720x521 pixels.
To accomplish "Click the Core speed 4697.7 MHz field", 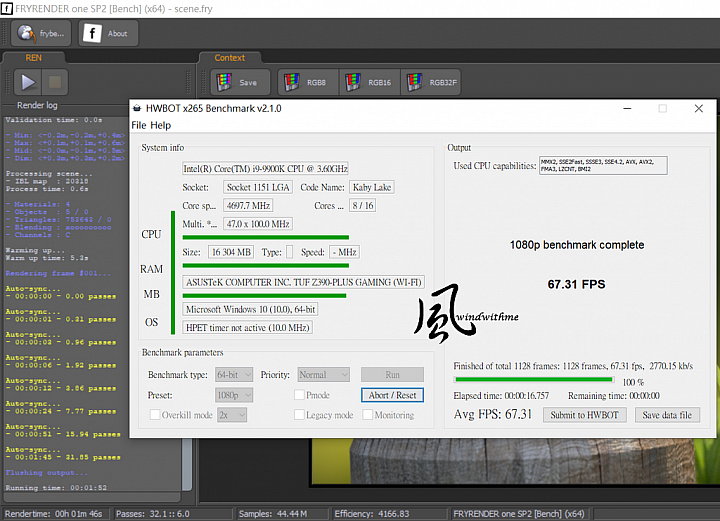I will [248, 205].
